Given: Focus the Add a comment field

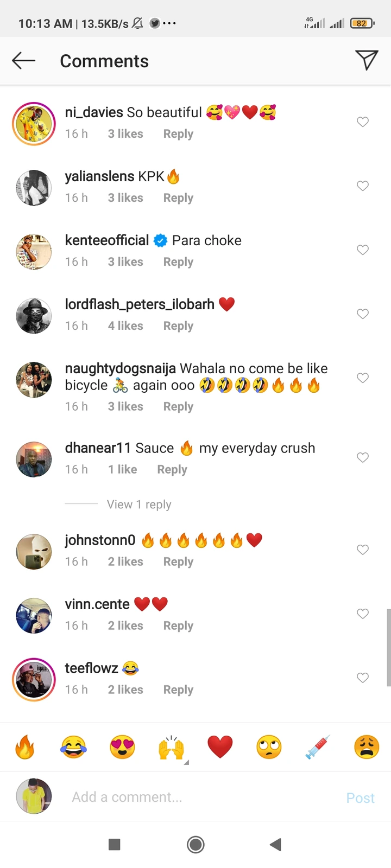Looking at the screenshot, I should pos(201,797).
